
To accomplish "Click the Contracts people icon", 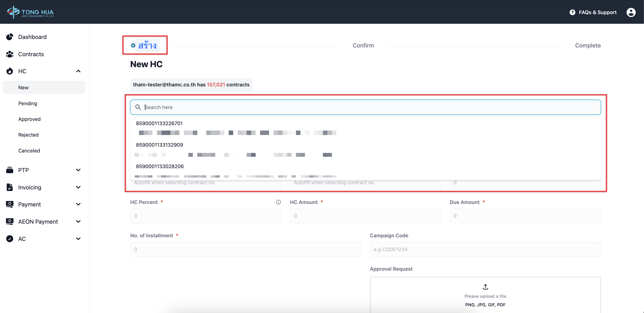I will tap(9, 54).
